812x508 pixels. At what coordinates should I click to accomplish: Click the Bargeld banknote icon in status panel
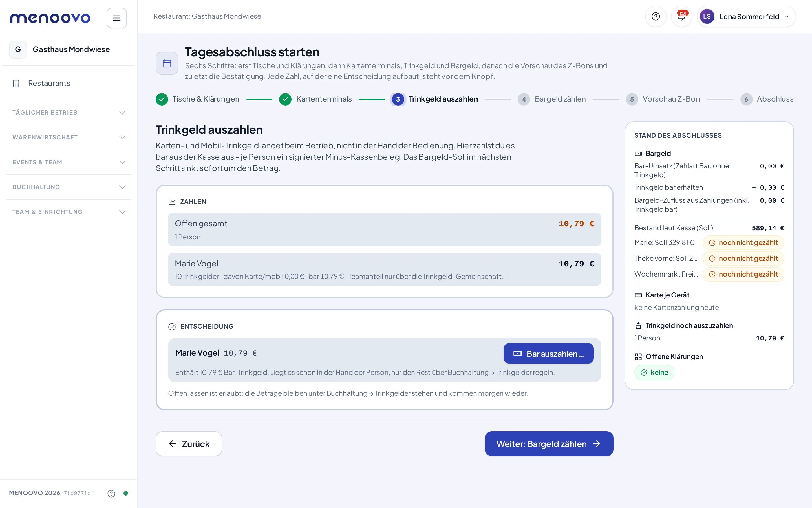(x=638, y=154)
